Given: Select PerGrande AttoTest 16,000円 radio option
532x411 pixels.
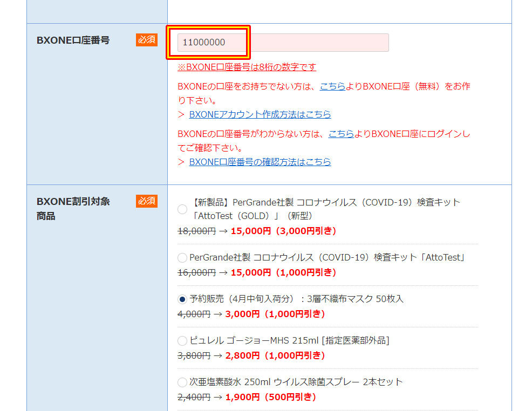Looking at the screenshot, I should (x=182, y=258).
